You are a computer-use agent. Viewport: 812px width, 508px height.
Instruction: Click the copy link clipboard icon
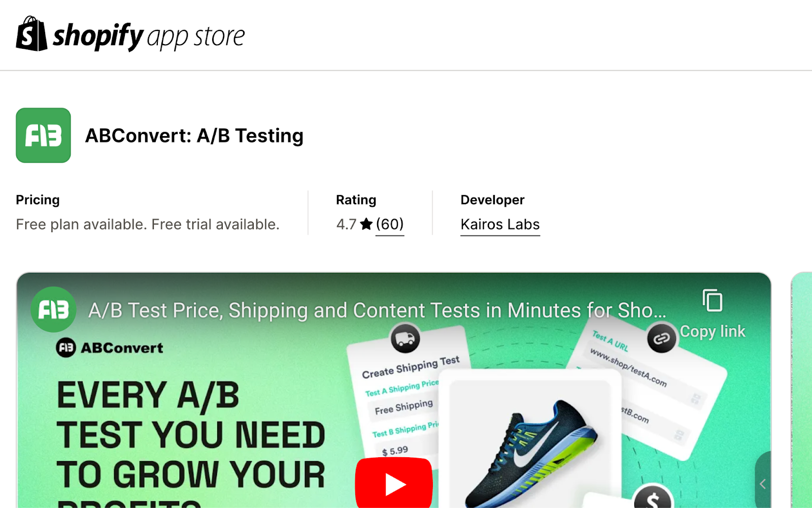(713, 300)
